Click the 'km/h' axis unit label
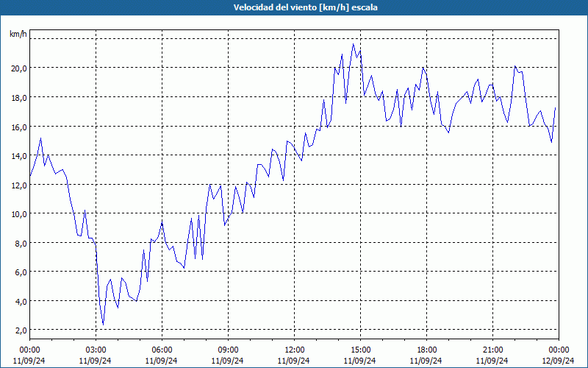 tap(18, 34)
